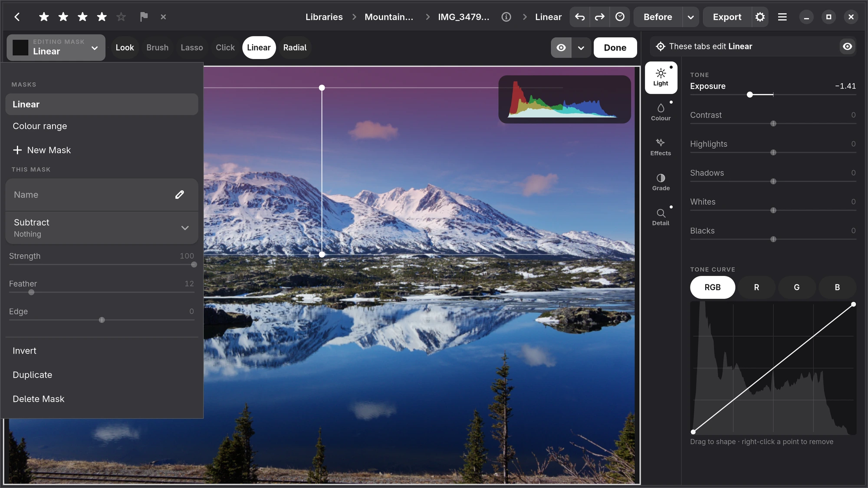The width and height of the screenshot is (868, 488).
Task: Open export settings gear icon
Action: tap(759, 17)
